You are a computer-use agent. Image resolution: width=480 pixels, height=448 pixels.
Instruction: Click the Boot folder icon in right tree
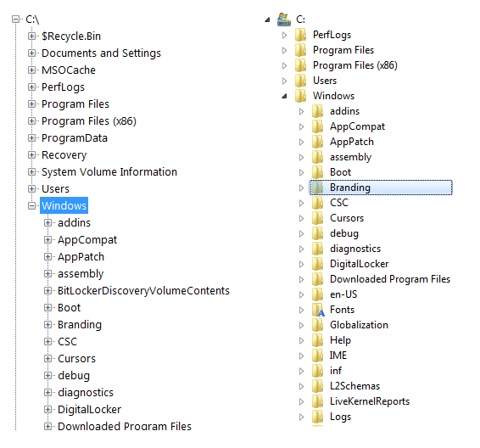(x=318, y=172)
